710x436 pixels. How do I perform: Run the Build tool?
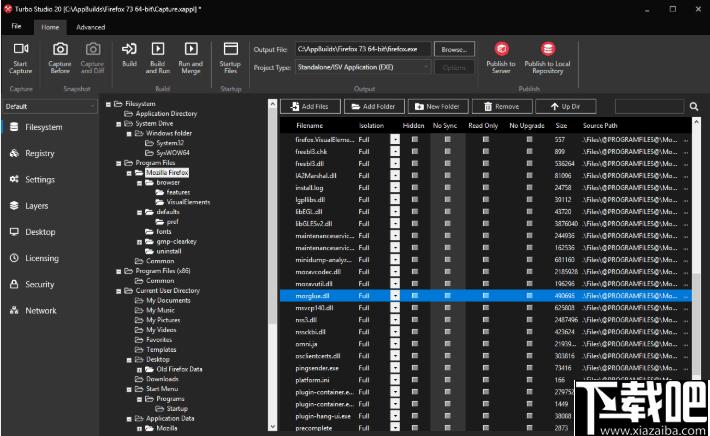point(129,55)
